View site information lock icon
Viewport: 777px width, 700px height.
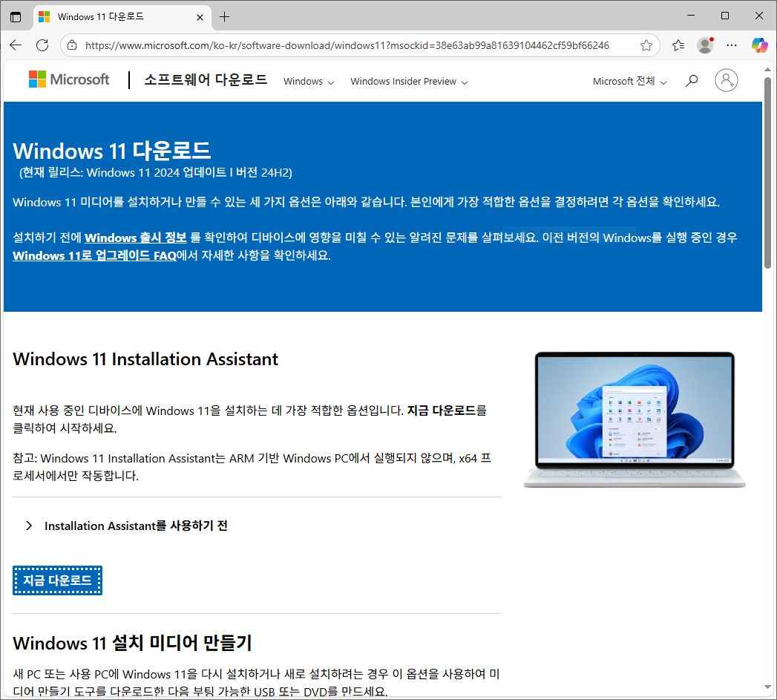click(72, 45)
